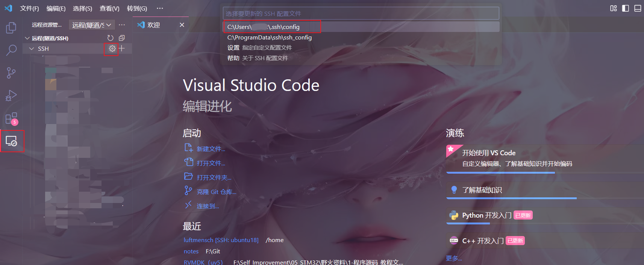644x265 pixels.
Task: Open the Extensions view with badge
Action: 11,119
